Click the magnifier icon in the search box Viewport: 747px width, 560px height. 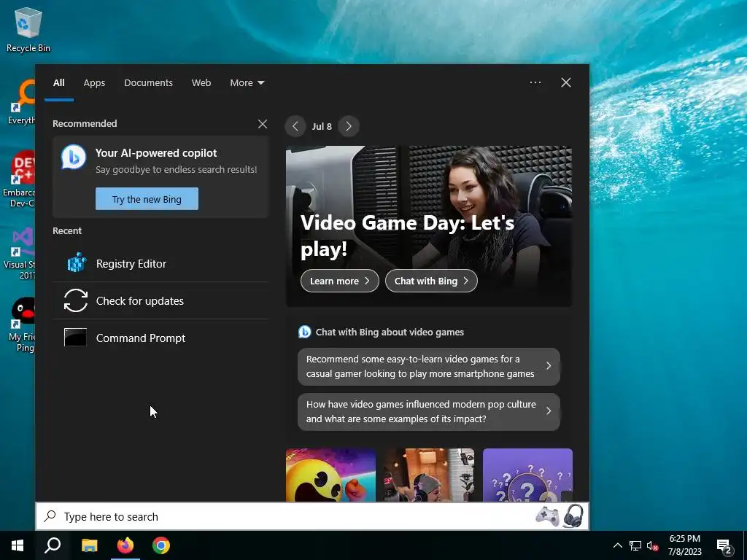pos(50,516)
